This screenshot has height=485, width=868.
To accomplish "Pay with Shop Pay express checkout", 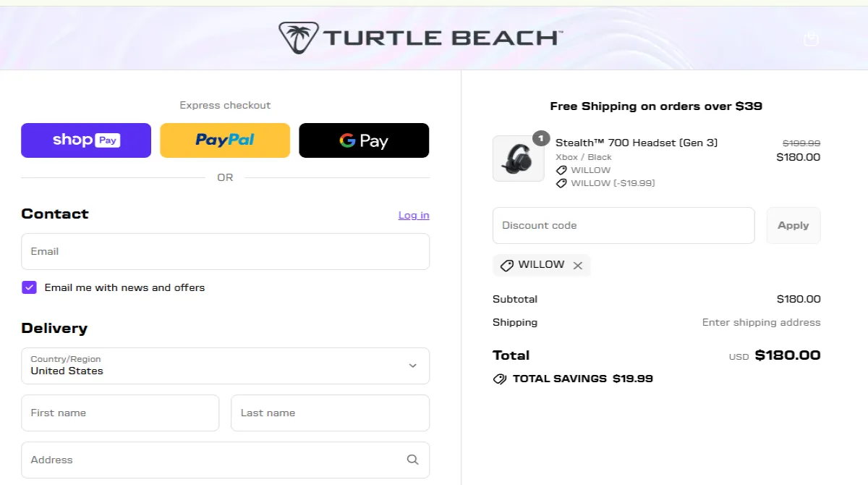I will [86, 140].
